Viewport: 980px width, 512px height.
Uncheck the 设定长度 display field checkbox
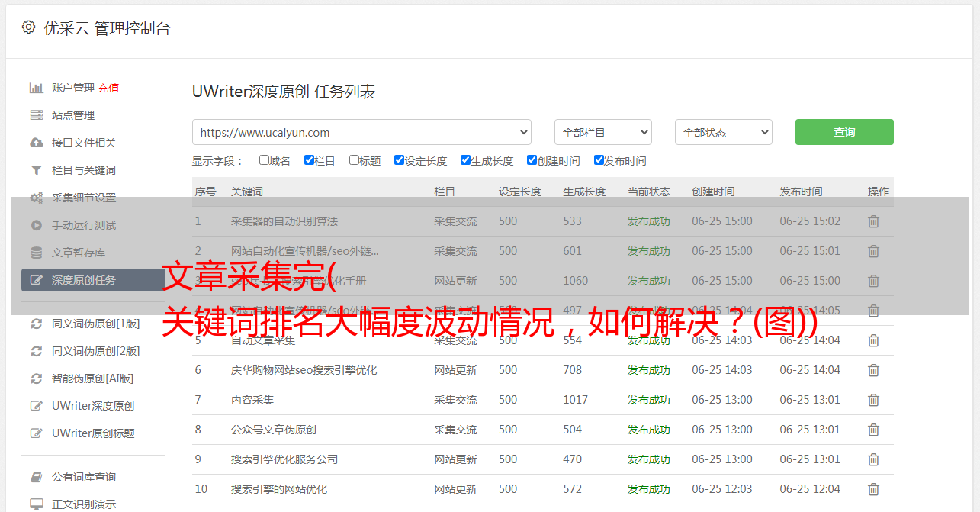click(399, 160)
